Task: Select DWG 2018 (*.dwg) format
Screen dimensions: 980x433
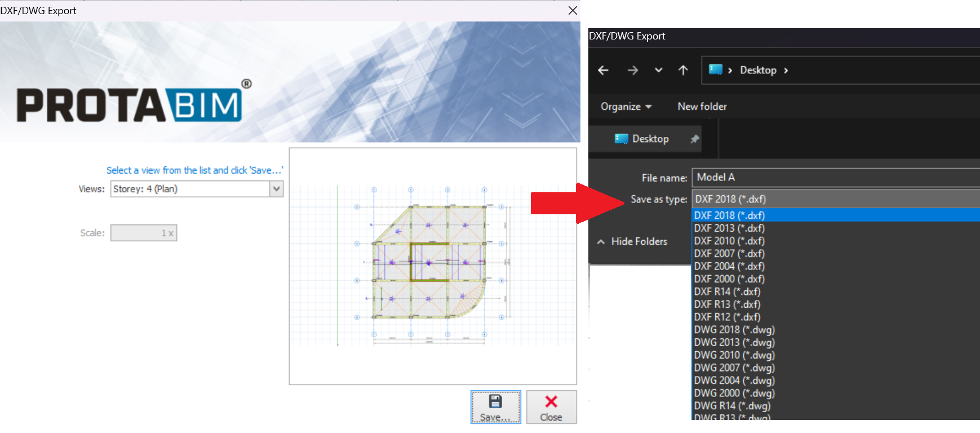Action: point(734,330)
